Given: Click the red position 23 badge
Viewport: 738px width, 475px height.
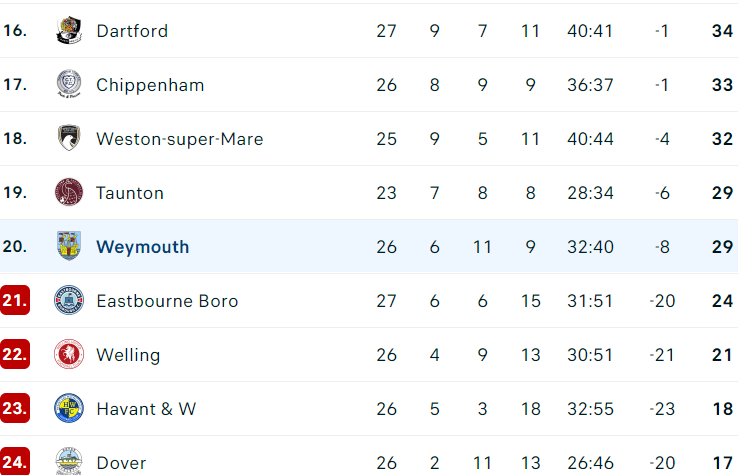Looking at the screenshot, I should [x=15, y=409].
